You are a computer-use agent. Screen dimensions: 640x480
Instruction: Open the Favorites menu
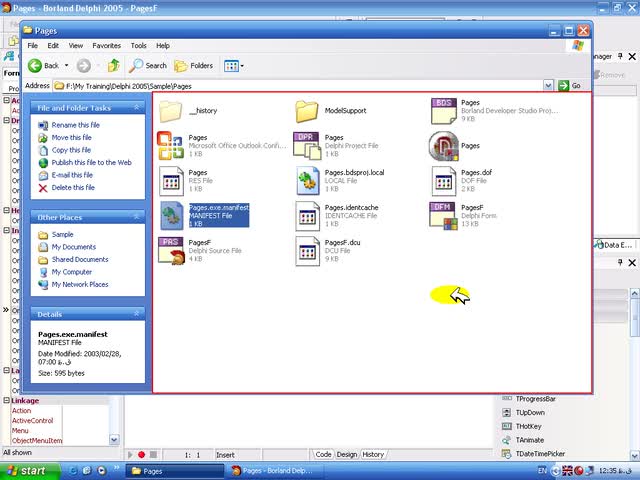pyautogui.click(x=107, y=46)
